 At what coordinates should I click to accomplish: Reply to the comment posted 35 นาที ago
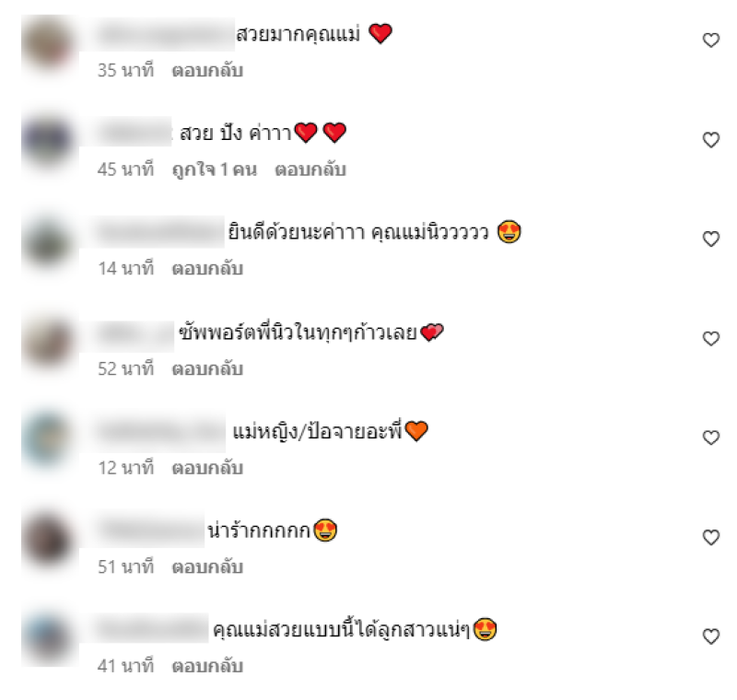(x=207, y=71)
